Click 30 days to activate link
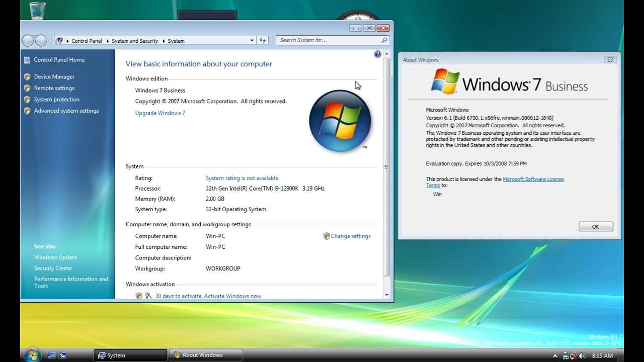The width and height of the screenshot is (644, 362). (208, 296)
